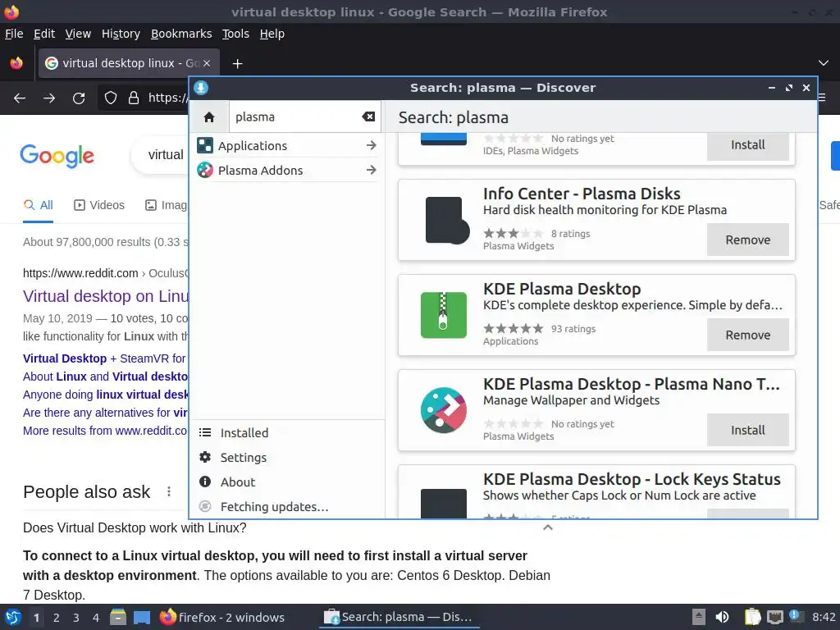Open the application launcher in the taskbar

click(13, 617)
